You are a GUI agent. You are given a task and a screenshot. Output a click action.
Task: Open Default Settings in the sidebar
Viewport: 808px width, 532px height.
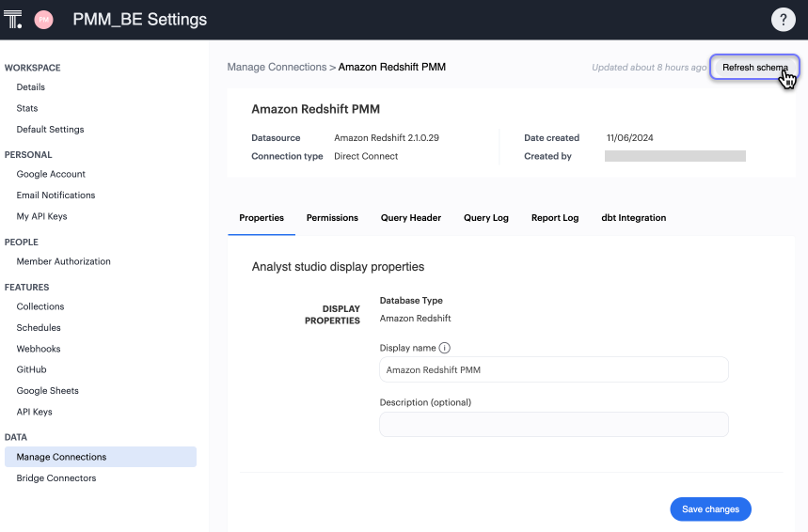tap(50, 130)
